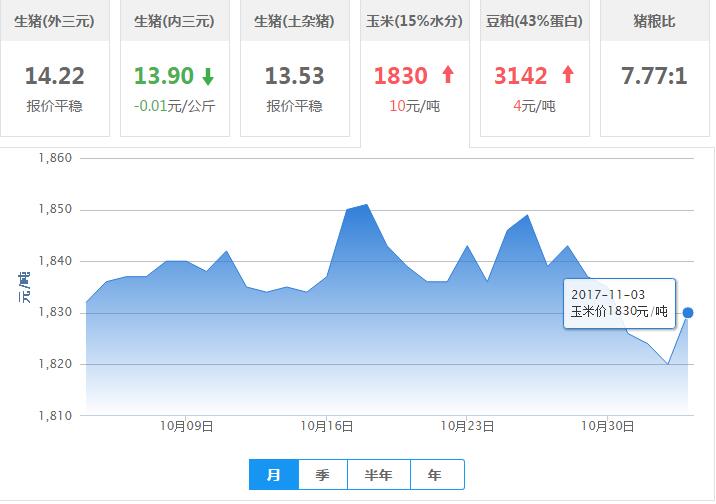Image resolution: width=716 pixels, height=504 pixels.
Task: Click the blue data point on the chart
Action: [x=688, y=313]
